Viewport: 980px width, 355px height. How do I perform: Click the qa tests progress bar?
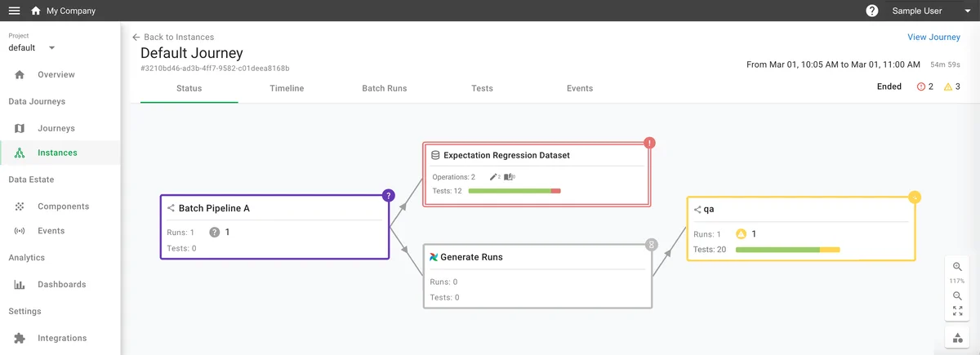(x=787, y=250)
